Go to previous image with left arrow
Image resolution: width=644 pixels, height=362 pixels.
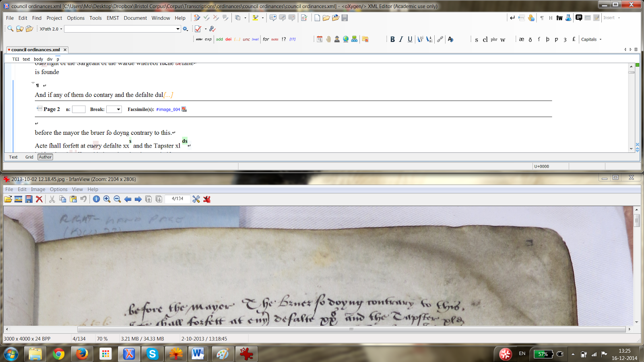point(128,199)
